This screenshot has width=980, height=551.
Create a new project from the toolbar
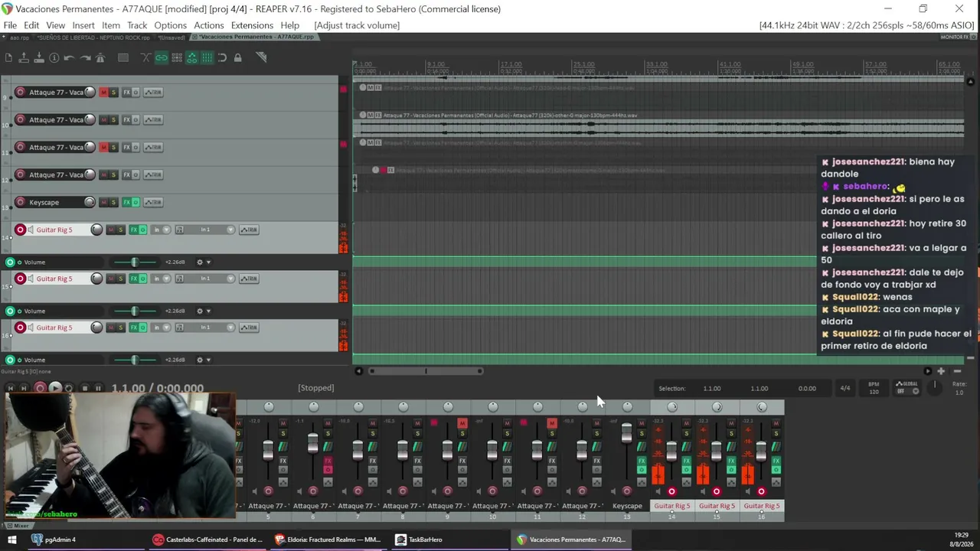coord(8,57)
